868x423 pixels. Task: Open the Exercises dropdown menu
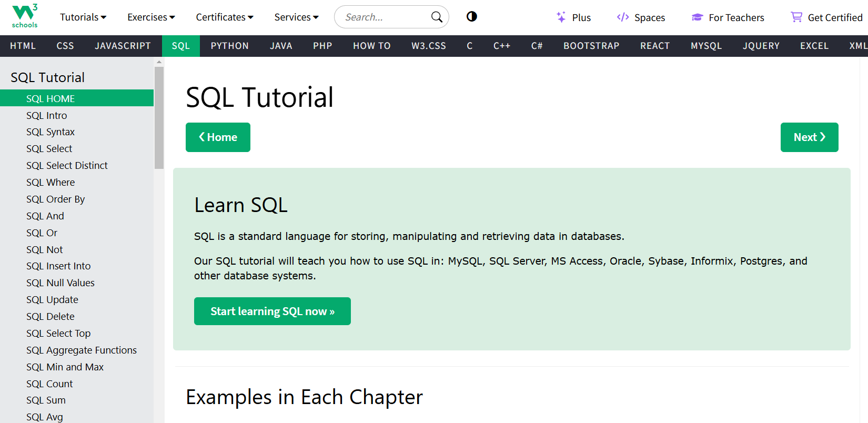click(x=151, y=17)
